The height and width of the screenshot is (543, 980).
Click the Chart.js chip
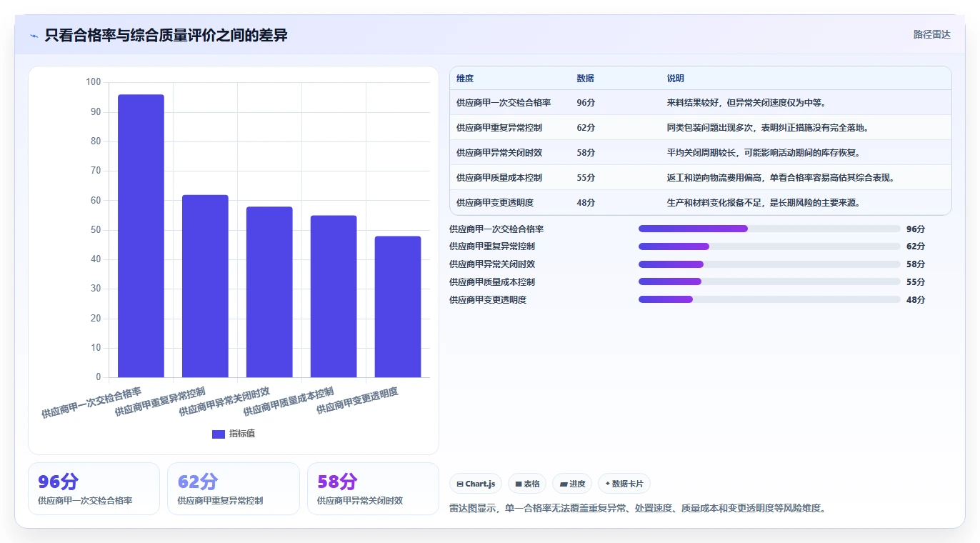pos(476,484)
